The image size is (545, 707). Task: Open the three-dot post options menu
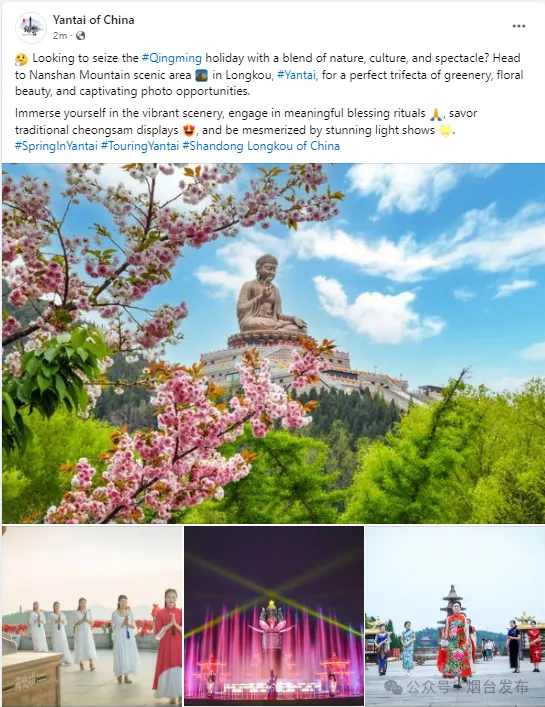click(x=519, y=26)
